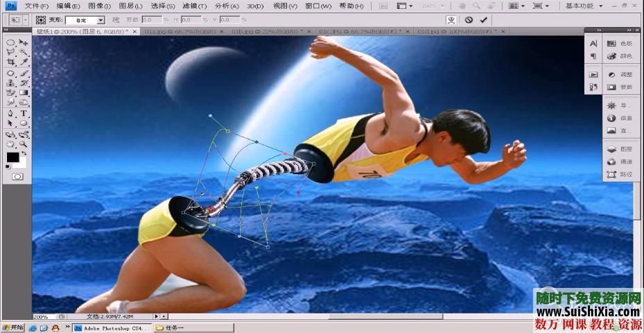644x333 pixels.
Task: Open the arrange documents dropdown in the top bar
Action: point(516,6)
